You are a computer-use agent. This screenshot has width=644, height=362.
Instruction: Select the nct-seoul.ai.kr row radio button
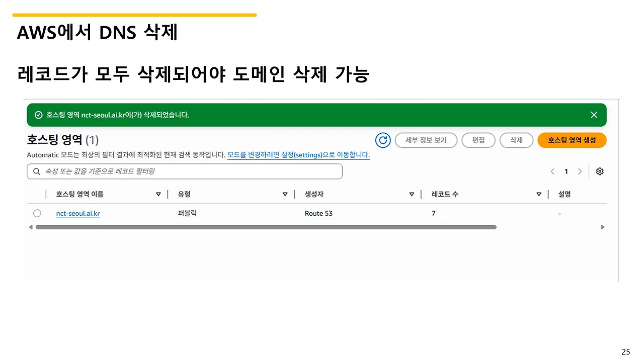[37, 213]
